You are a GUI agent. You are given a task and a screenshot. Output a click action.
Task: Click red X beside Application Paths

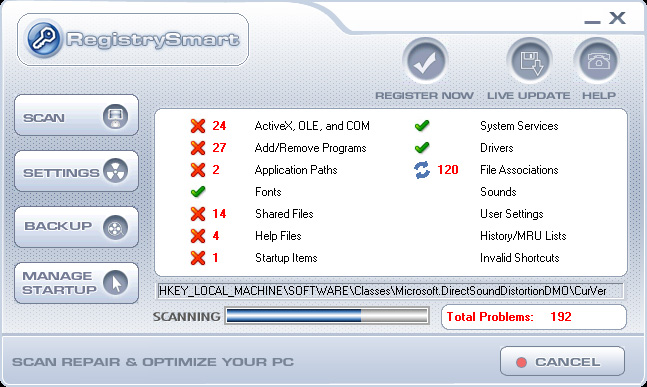pos(198,170)
